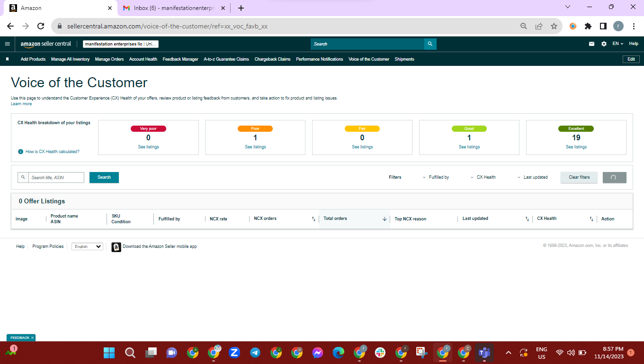
Task: Open Feedback Manager
Action: (x=180, y=59)
